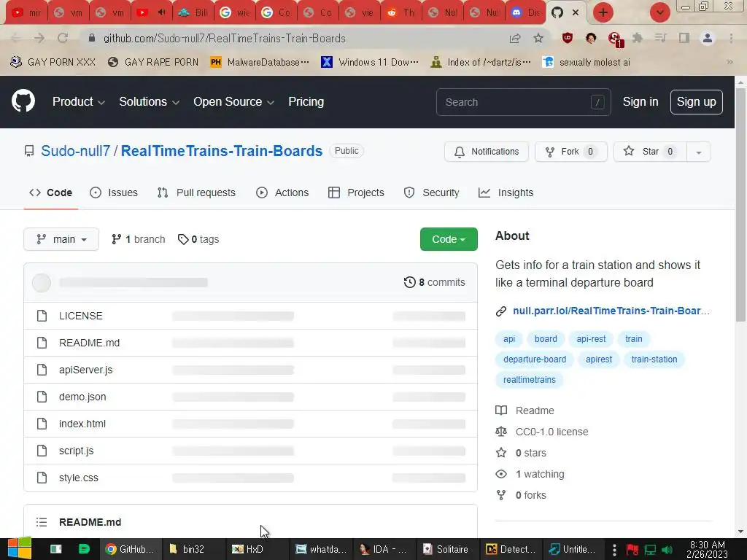747x560 pixels.
Task: Click the realtimetrains topic tag
Action: pos(530,380)
